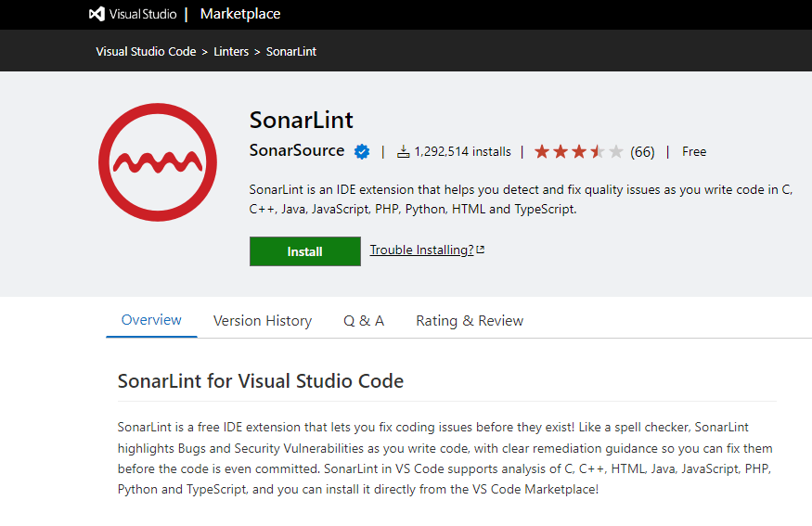
Task: Open the Trouble Installing? help link
Action: (x=421, y=250)
